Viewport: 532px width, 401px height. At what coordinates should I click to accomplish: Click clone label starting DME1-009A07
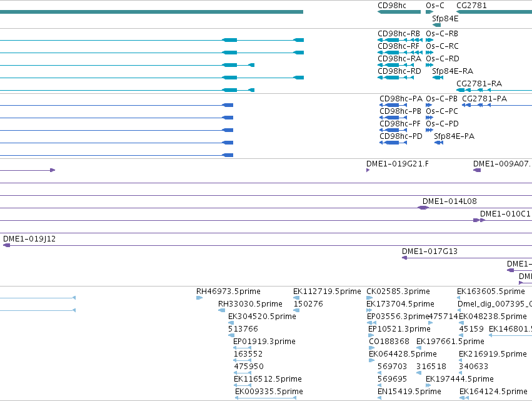502,164
